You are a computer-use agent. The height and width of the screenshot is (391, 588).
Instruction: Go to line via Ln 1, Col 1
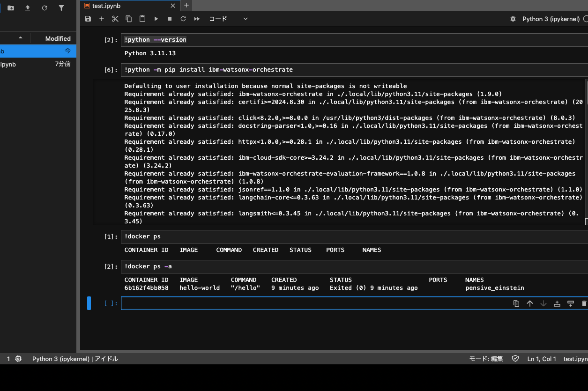pos(542,359)
